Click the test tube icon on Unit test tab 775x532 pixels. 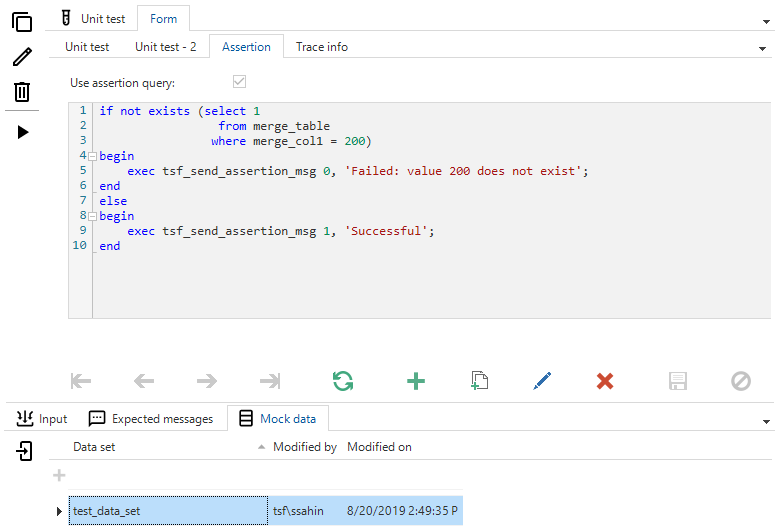pos(66,18)
